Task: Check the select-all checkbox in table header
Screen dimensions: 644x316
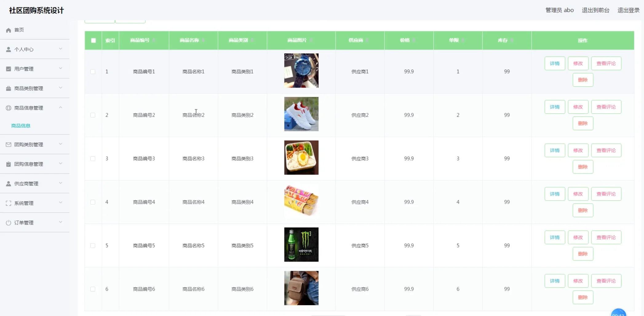Action: [x=93, y=40]
